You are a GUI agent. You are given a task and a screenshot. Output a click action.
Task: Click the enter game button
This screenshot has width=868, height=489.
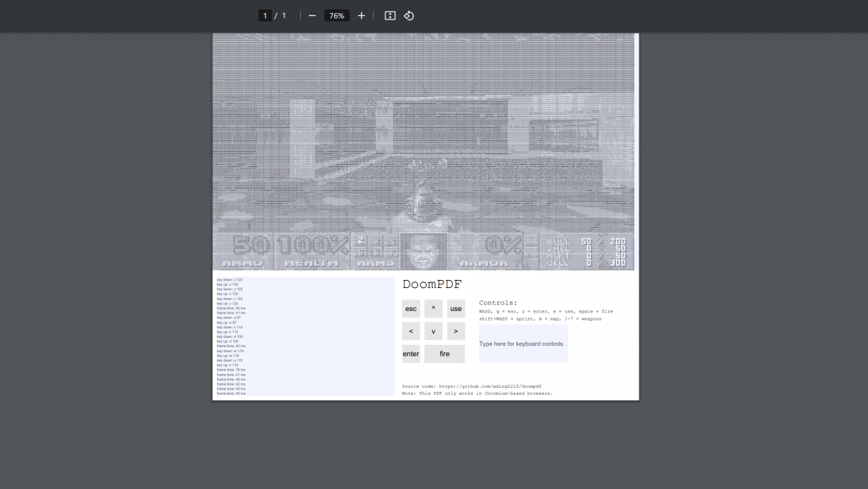click(411, 354)
